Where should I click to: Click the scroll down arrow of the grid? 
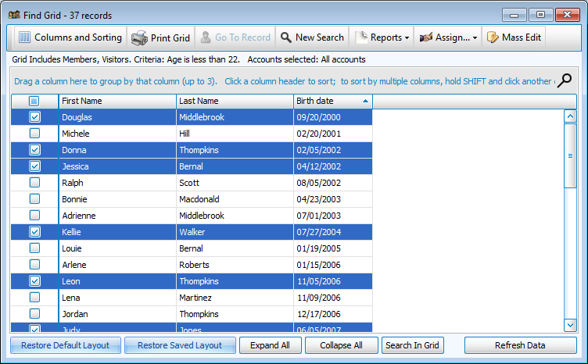pyautogui.click(x=570, y=324)
